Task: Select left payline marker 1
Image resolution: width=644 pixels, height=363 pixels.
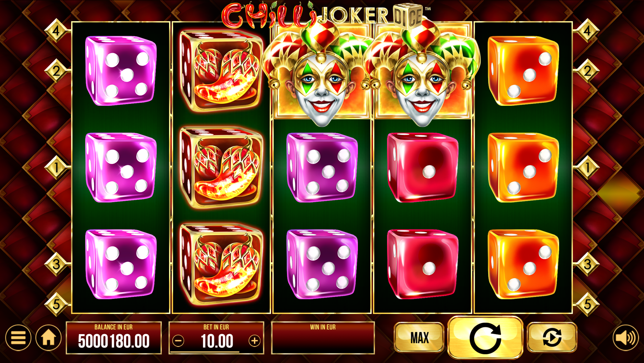Action: [x=56, y=167]
